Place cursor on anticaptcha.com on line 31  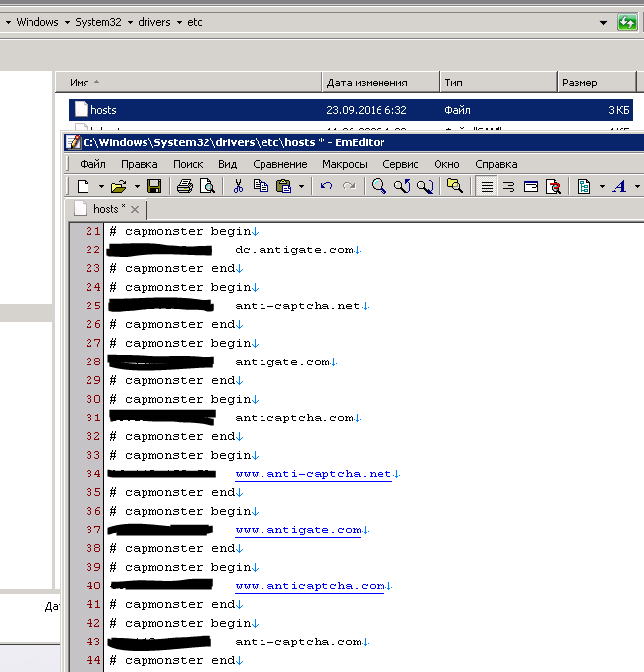click(294, 418)
